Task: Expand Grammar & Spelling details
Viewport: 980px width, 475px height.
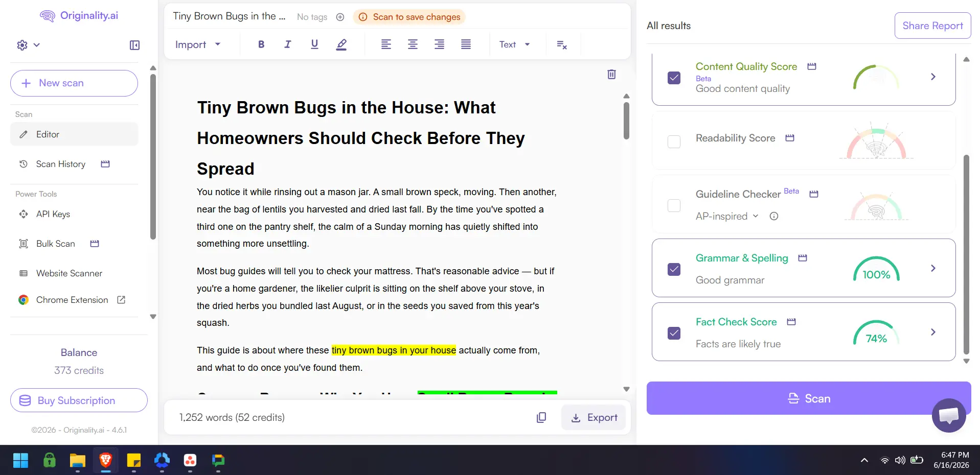Action: click(933, 268)
